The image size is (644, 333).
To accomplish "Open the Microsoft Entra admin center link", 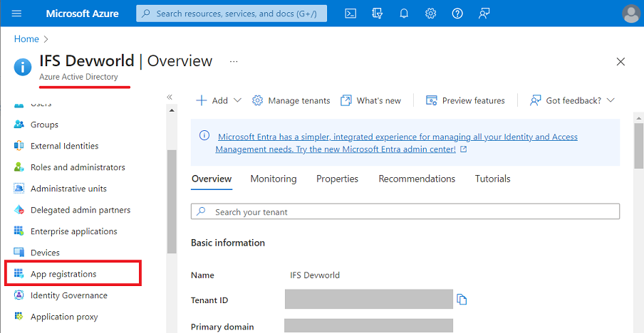I will (396, 143).
